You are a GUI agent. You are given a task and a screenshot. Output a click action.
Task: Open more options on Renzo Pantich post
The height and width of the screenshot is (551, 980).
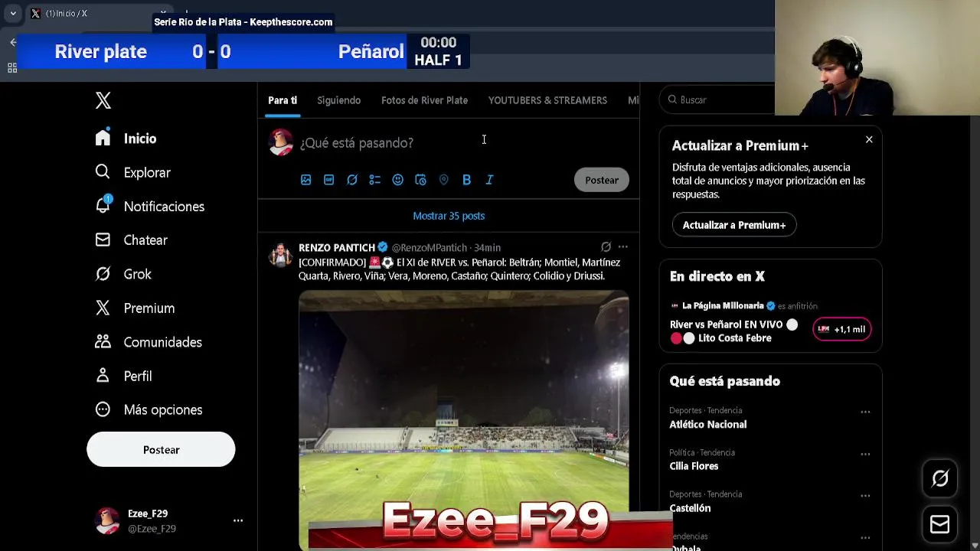click(623, 246)
